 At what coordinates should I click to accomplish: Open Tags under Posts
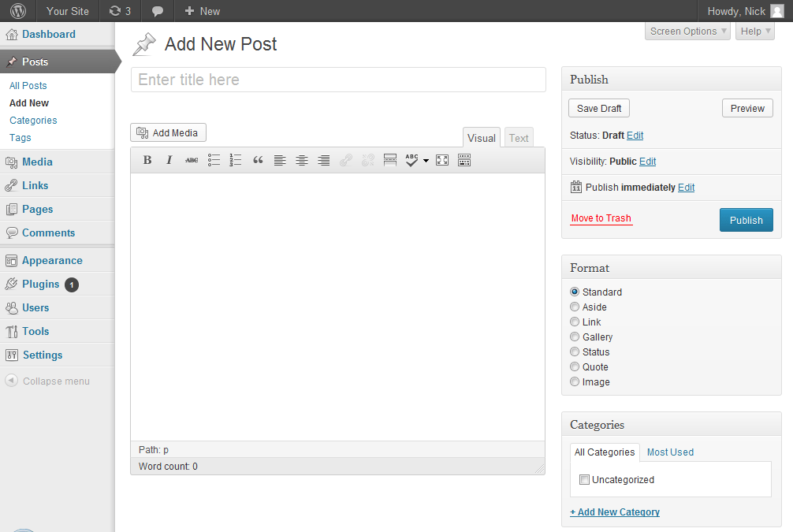[20, 138]
